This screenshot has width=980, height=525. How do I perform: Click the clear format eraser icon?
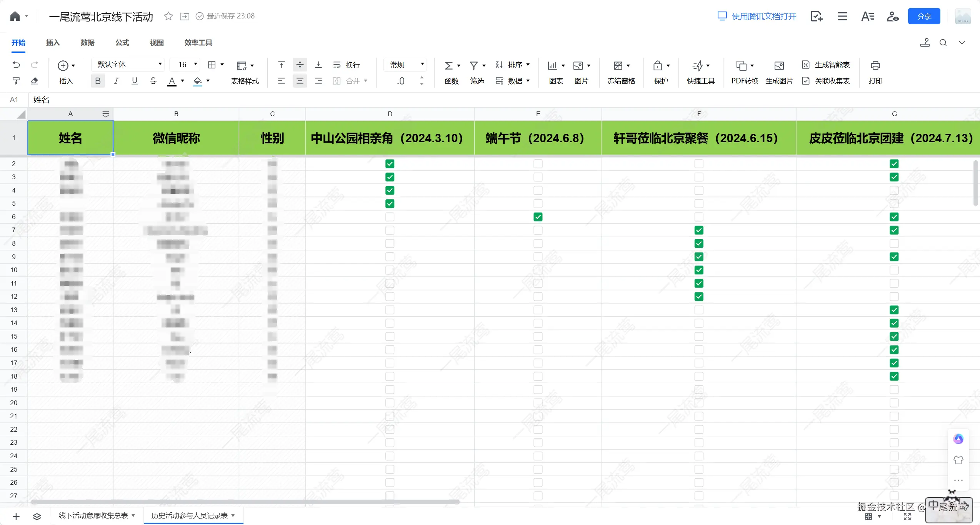(x=35, y=81)
